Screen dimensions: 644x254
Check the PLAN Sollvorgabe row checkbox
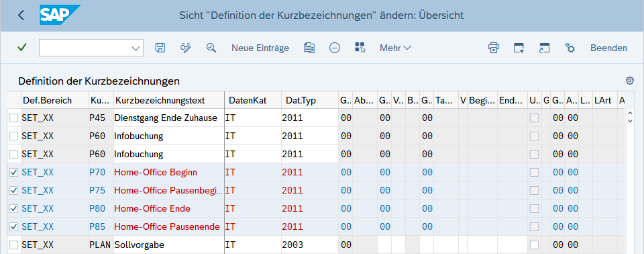pyautogui.click(x=14, y=245)
